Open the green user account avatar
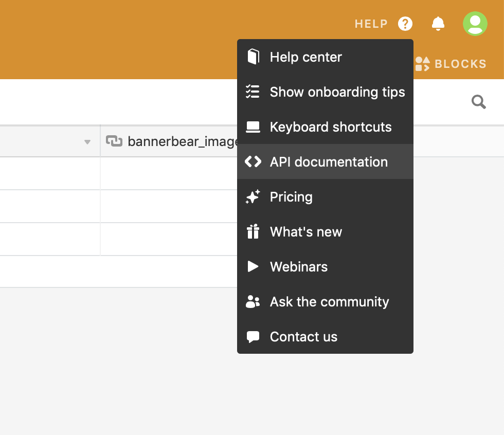504x435 pixels. (475, 24)
